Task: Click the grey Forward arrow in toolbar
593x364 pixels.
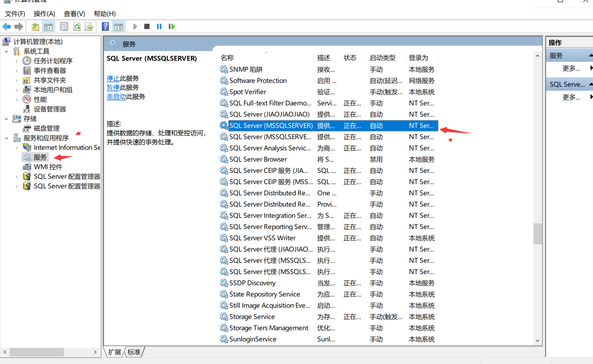Action: click(18, 27)
